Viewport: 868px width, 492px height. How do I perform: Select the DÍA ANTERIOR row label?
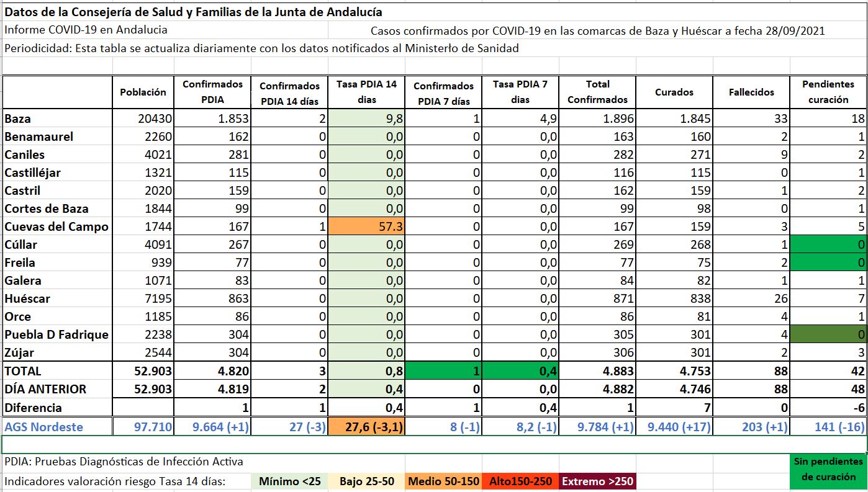(x=57, y=389)
